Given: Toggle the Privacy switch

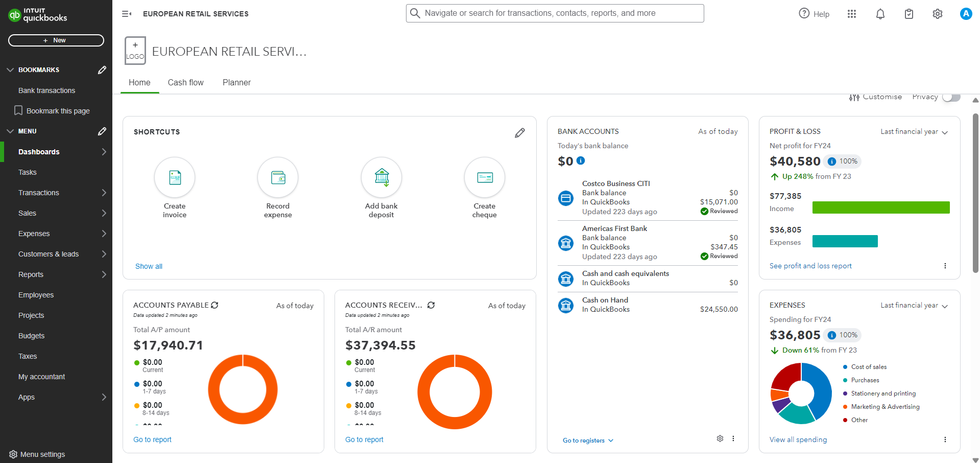Looking at the screenshot, I should click(x=951, y=97).
